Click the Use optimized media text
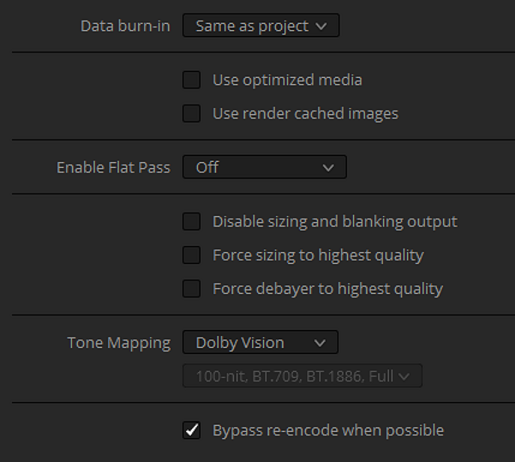This screenshot has width=515, height=462. (x=287, y=80)
